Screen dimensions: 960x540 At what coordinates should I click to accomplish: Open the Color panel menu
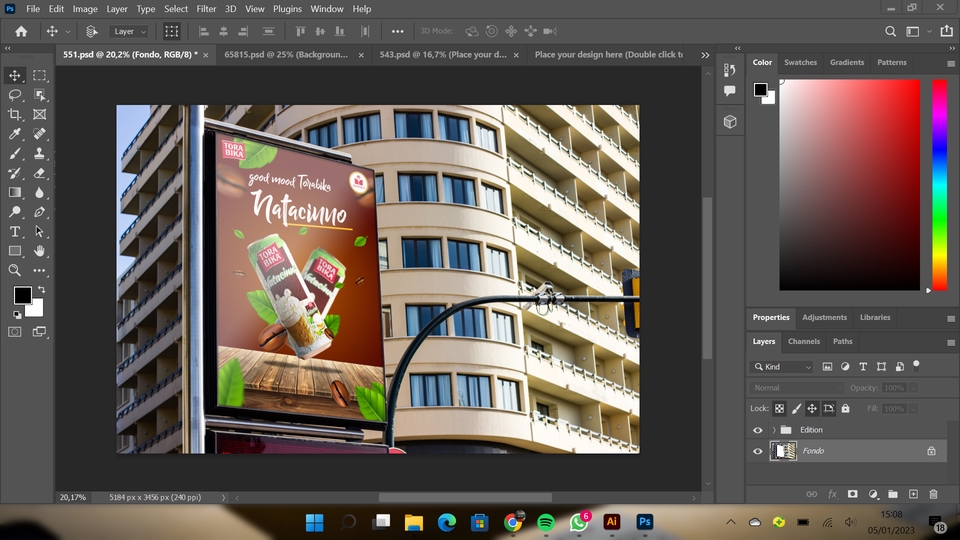tap(951, 63)
